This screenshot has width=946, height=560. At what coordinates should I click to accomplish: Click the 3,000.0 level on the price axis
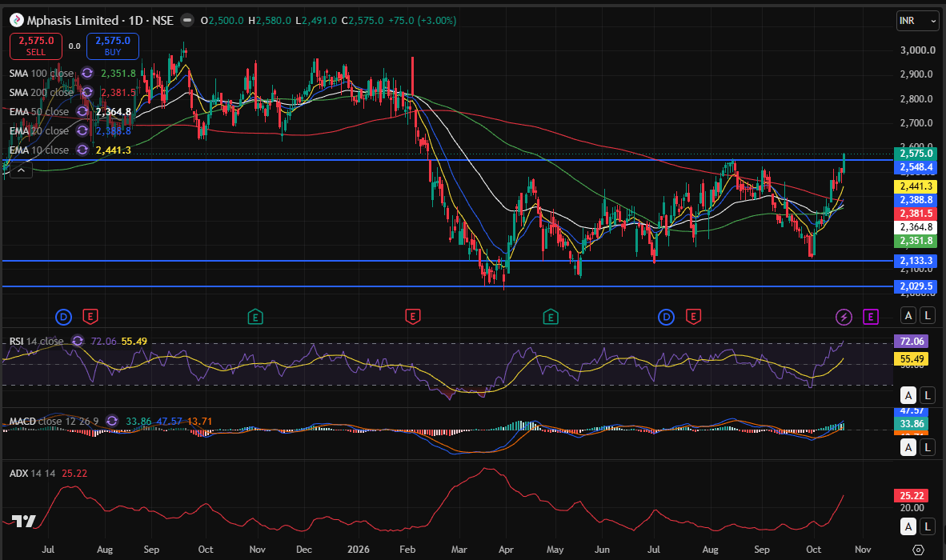917,50
